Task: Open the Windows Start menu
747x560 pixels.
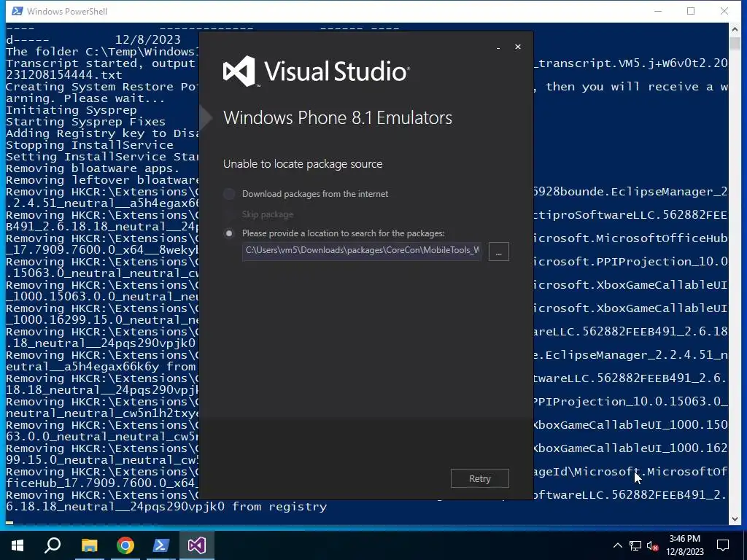Action: [18, 545]
